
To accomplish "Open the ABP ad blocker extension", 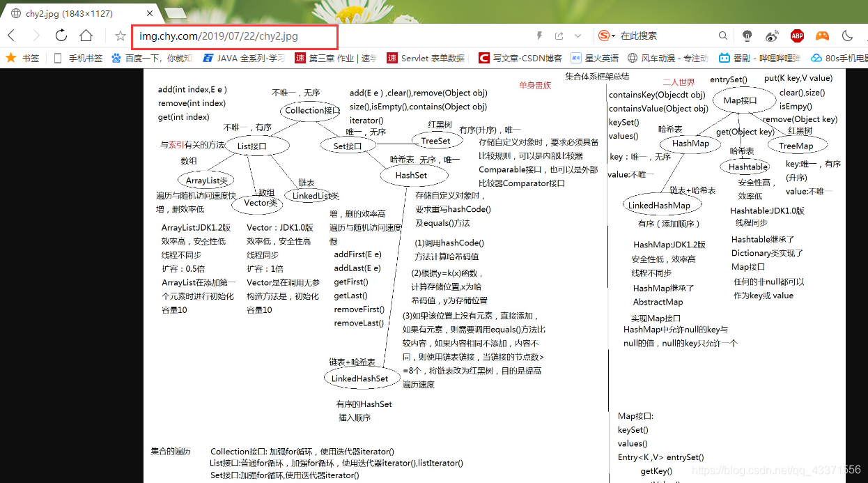I will 797,36.
